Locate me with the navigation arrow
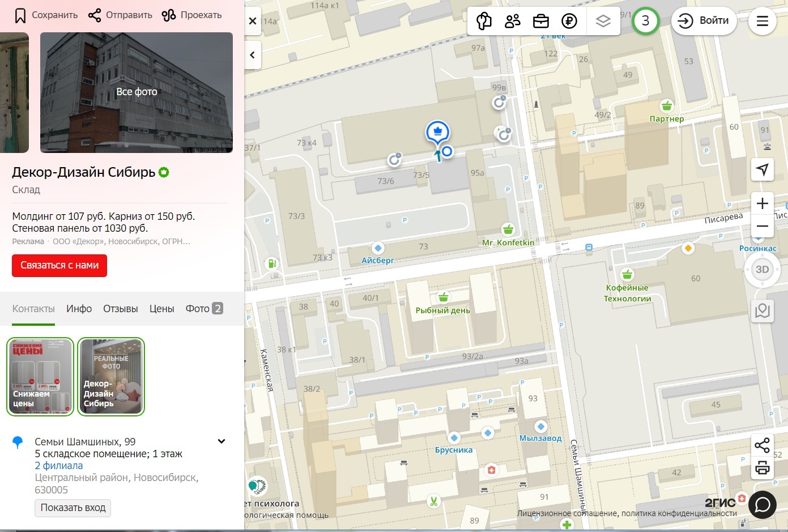This screenshot has width=788, height=532. (763, 169)
